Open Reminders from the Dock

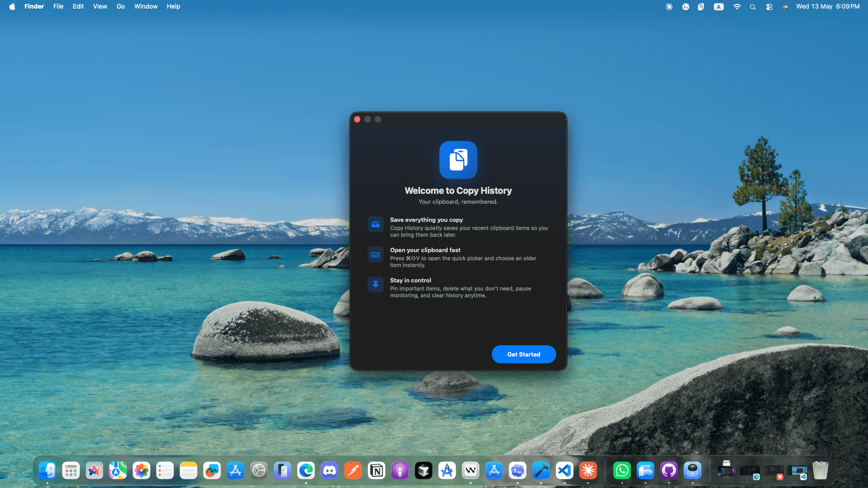point(165,471)
